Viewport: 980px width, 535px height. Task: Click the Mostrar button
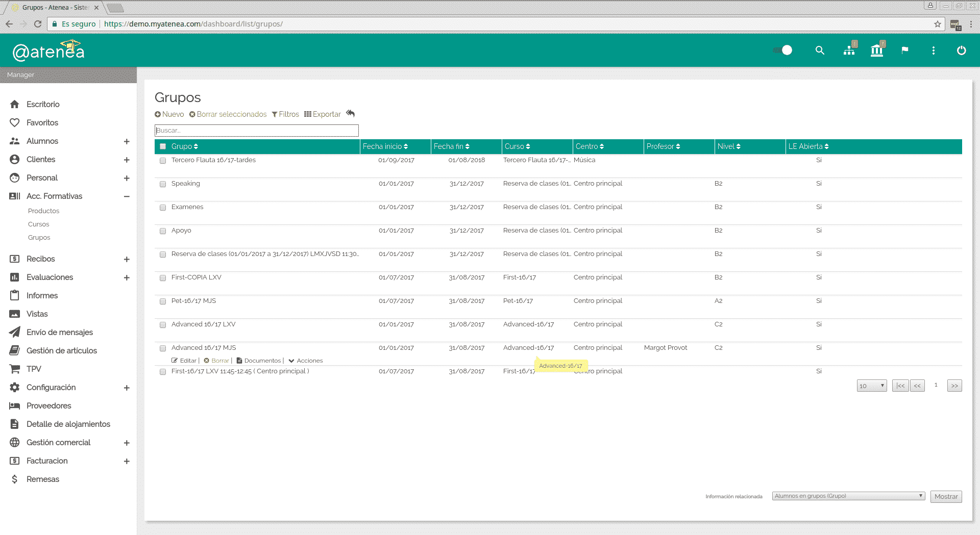(946, 497)
